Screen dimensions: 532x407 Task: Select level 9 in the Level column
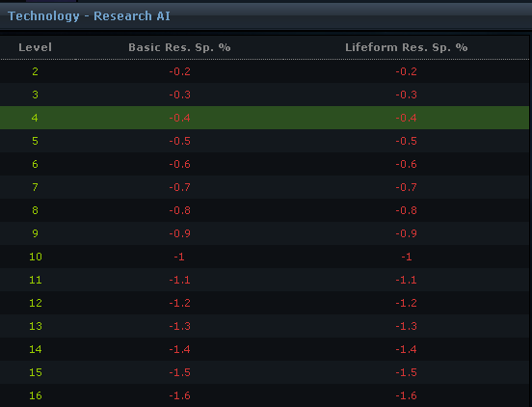[x=35, y=233]
